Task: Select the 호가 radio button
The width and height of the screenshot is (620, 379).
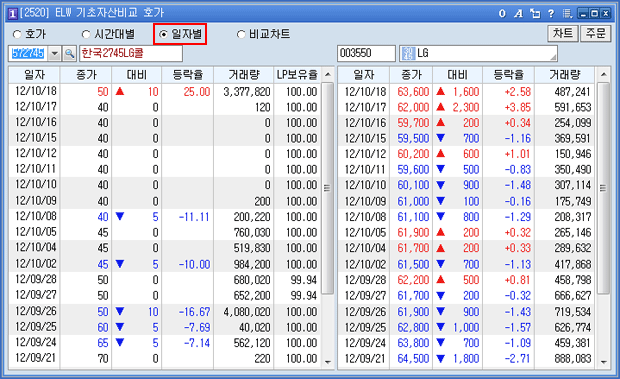Action: (x=17, y=34)
